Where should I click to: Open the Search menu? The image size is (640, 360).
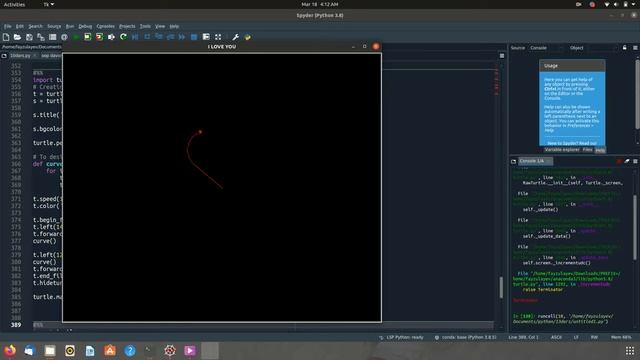tap(35, 26)
